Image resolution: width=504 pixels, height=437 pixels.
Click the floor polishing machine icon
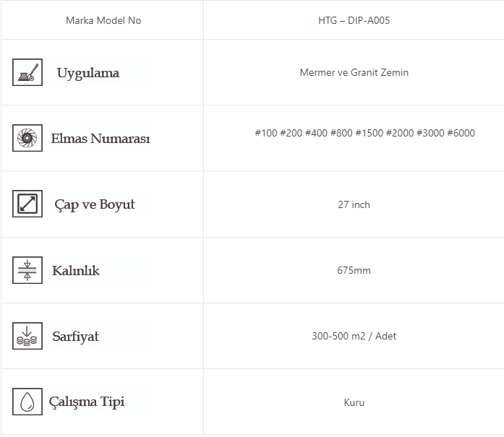coord(27,72)
